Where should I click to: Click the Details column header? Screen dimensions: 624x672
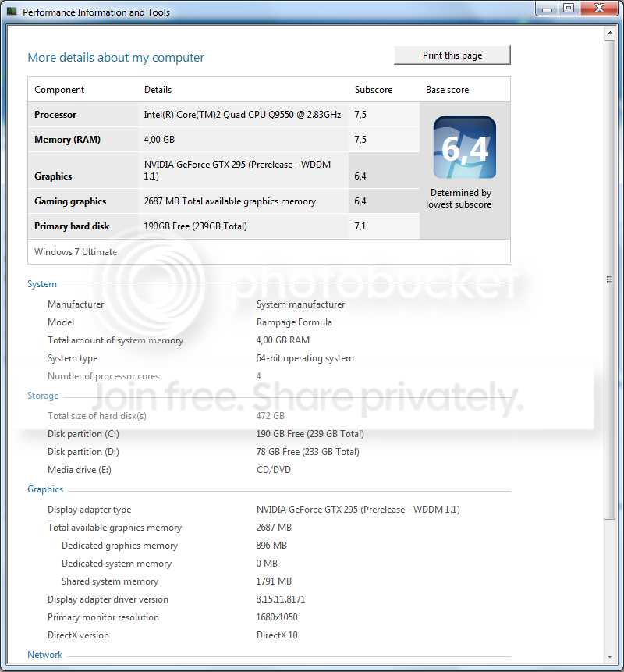[158, 90]
